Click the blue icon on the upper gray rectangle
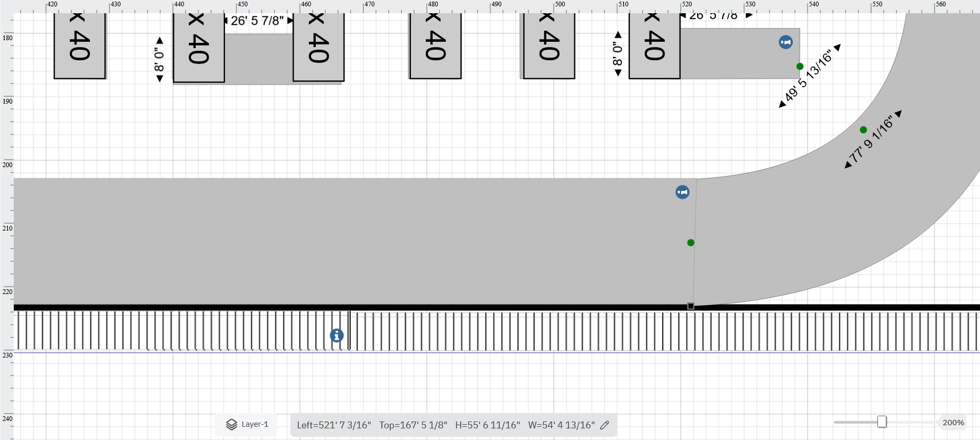 point(785,42)
